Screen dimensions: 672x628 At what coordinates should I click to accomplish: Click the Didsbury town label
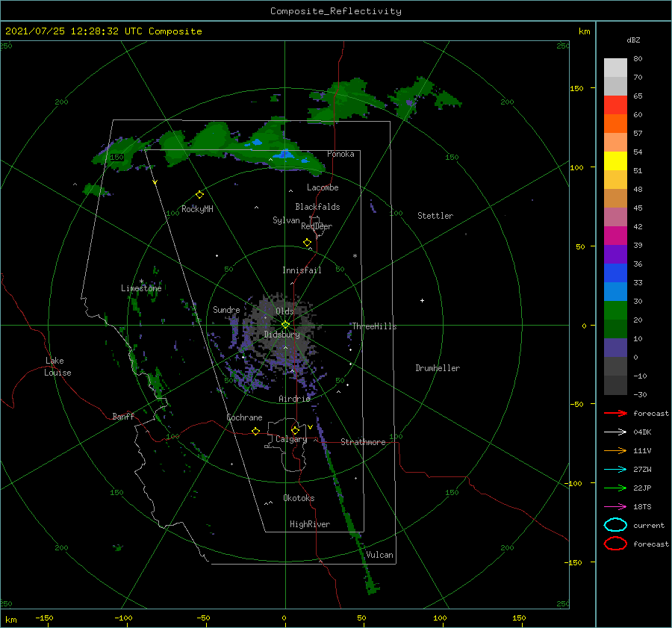(x=281, y=335)
